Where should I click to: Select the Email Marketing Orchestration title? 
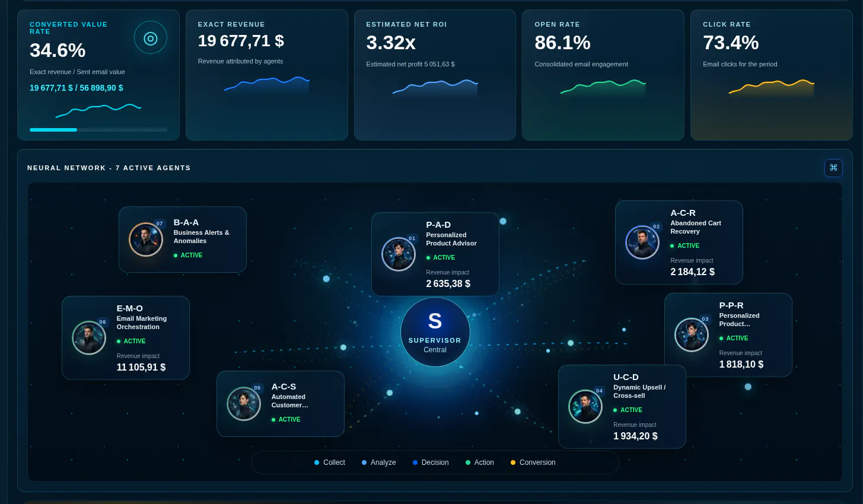(x=142, y=323)
